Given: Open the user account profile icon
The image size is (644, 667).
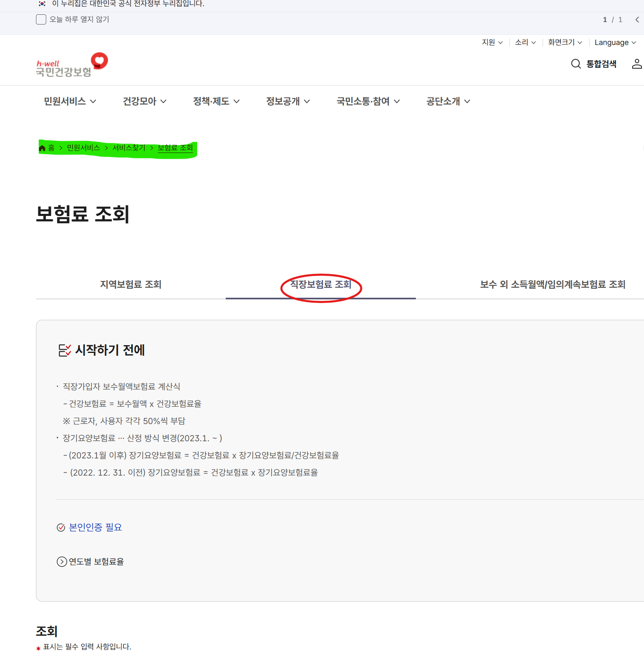Looking at the screenshot, I should (x=637, y=64).
